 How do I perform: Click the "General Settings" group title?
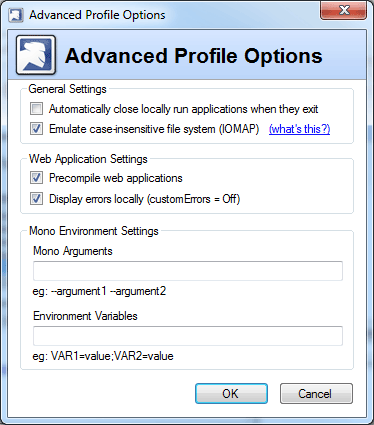(67, 89)
